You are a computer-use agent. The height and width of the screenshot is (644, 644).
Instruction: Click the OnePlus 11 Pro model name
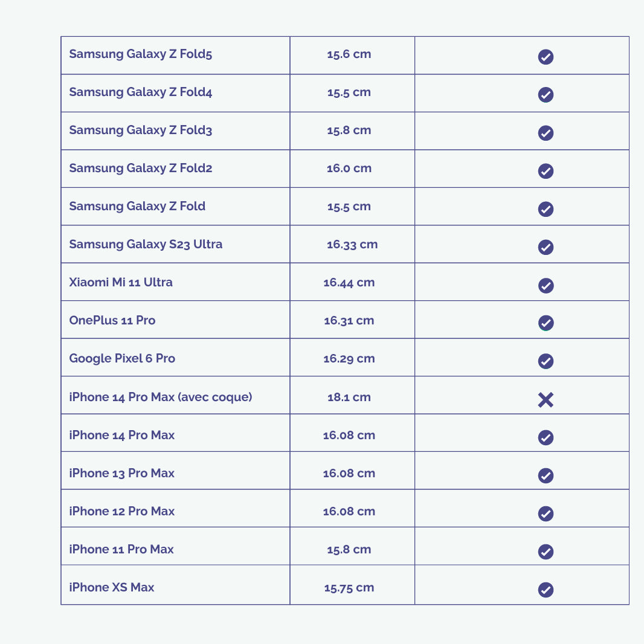tap(112, 321)
